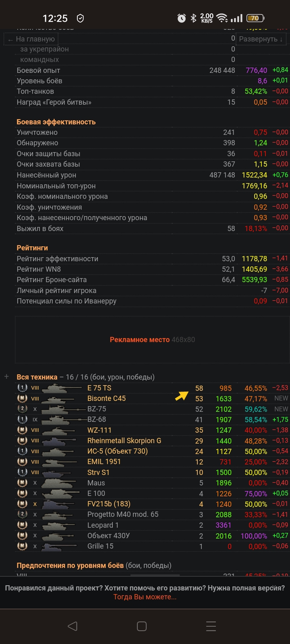
Task: Tap the 'Вся техника' section header
Action: pos(37,377)
